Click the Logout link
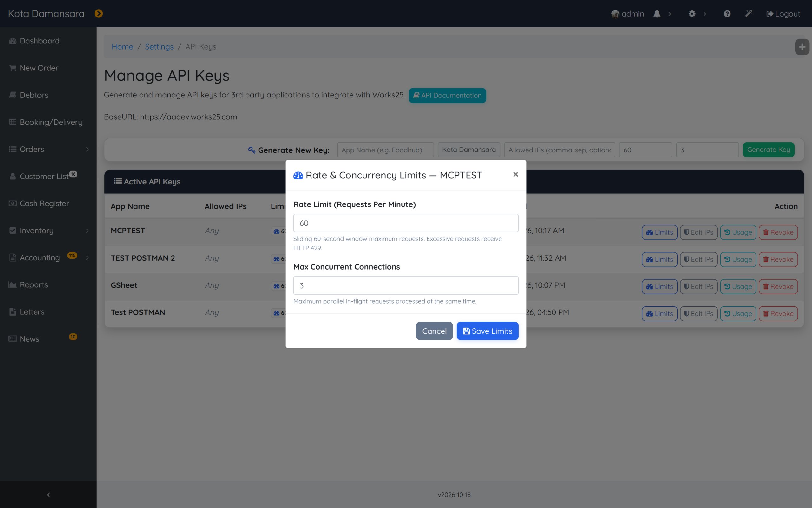Image resolution: width=812 pixels, height=508 pixels. (x=783, y=14)
